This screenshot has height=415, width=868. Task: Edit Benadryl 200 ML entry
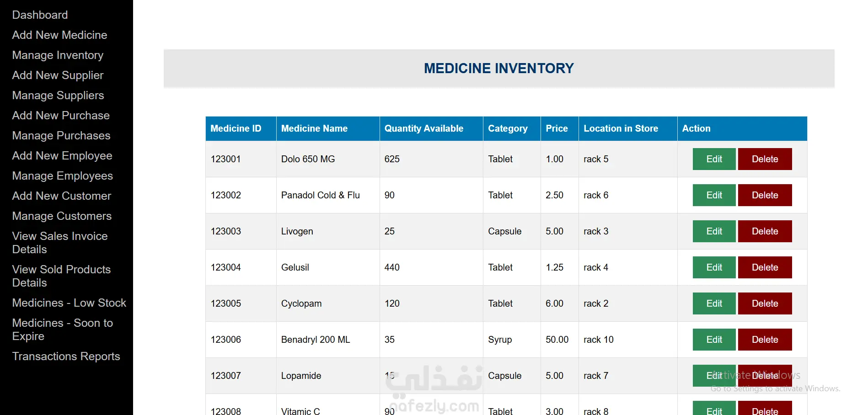714,340
